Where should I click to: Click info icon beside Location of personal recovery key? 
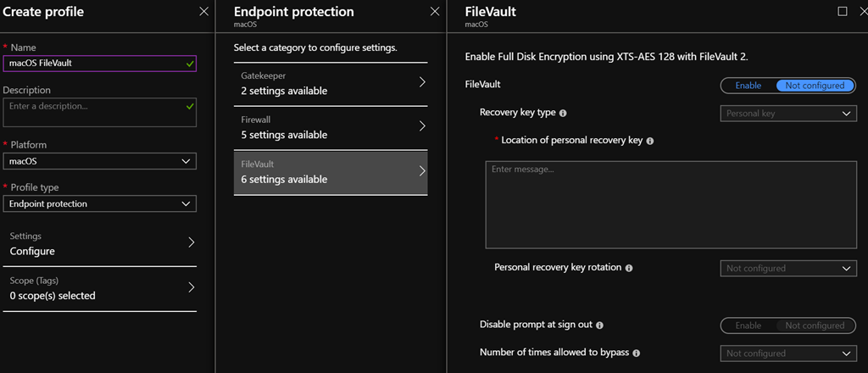[650, 141]
